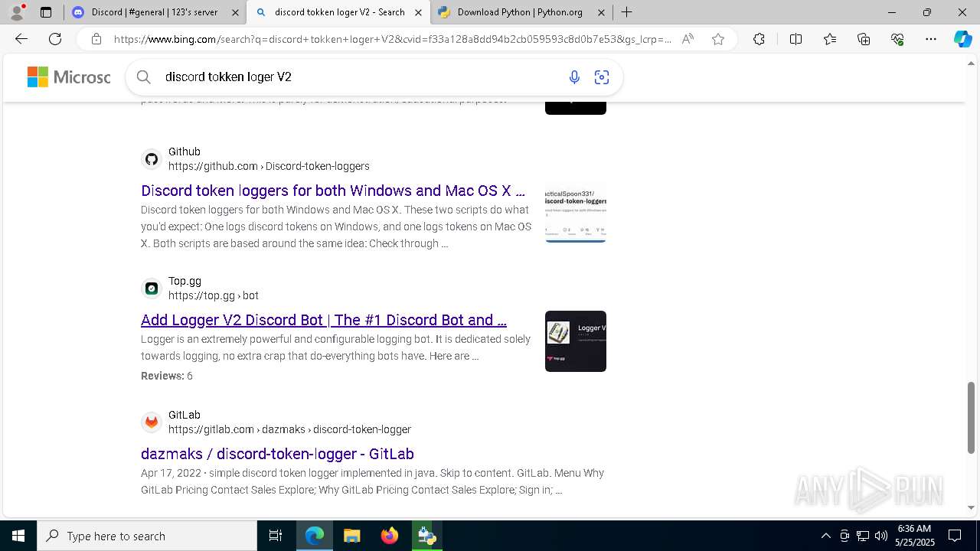
Task: Search using an image icon
Action: point(602,77)
